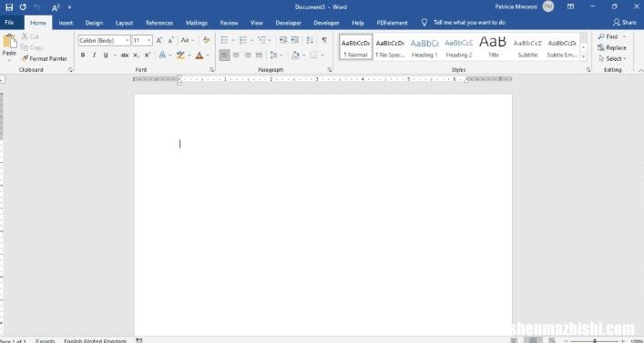The image size is (644, 343).
Task: Open borders options
Action: click(x=313, y=55)
